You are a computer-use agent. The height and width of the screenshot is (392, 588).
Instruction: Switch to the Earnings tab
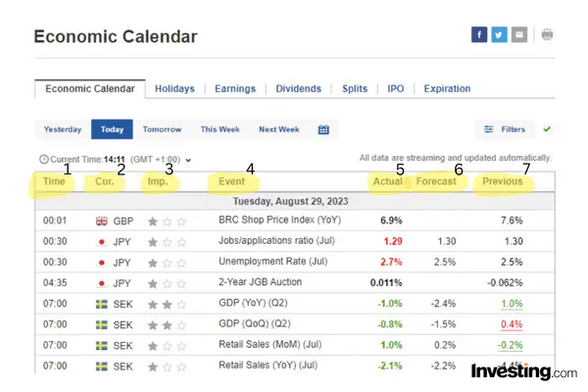pos(235,88)
